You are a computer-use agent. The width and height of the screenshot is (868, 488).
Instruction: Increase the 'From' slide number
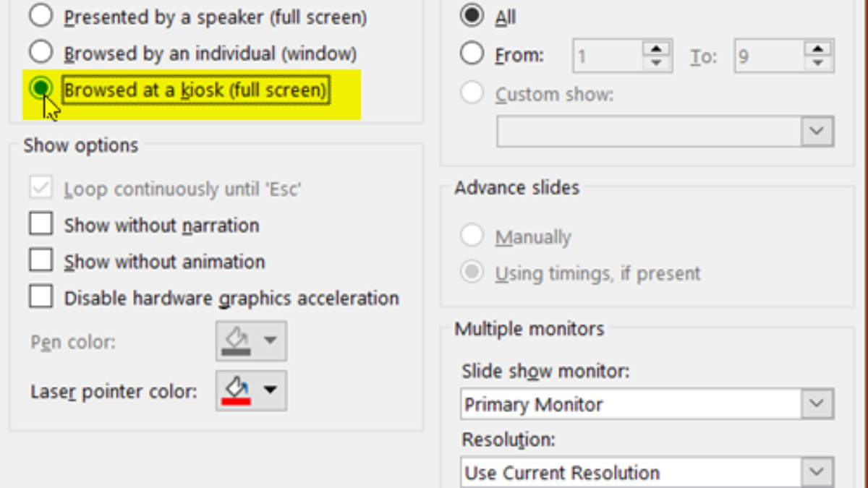pos(656,48)
